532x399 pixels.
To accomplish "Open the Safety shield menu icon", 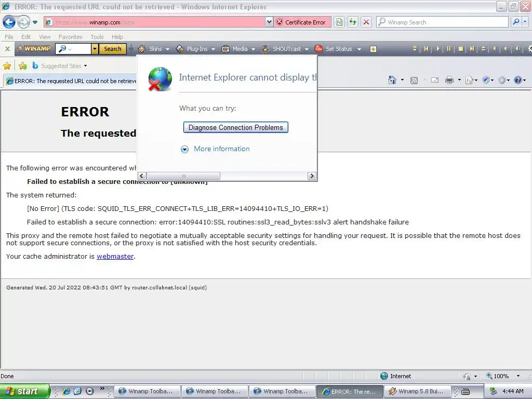I will point(487,80).
